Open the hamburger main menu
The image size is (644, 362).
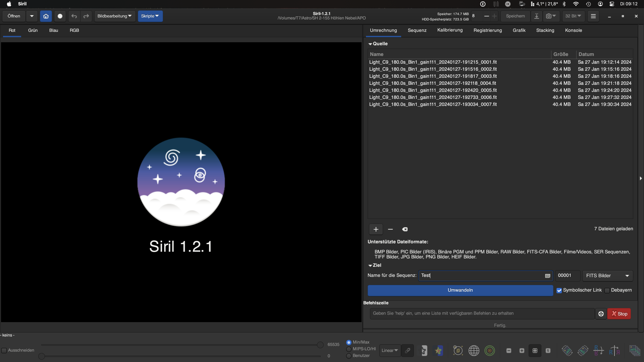593,16
